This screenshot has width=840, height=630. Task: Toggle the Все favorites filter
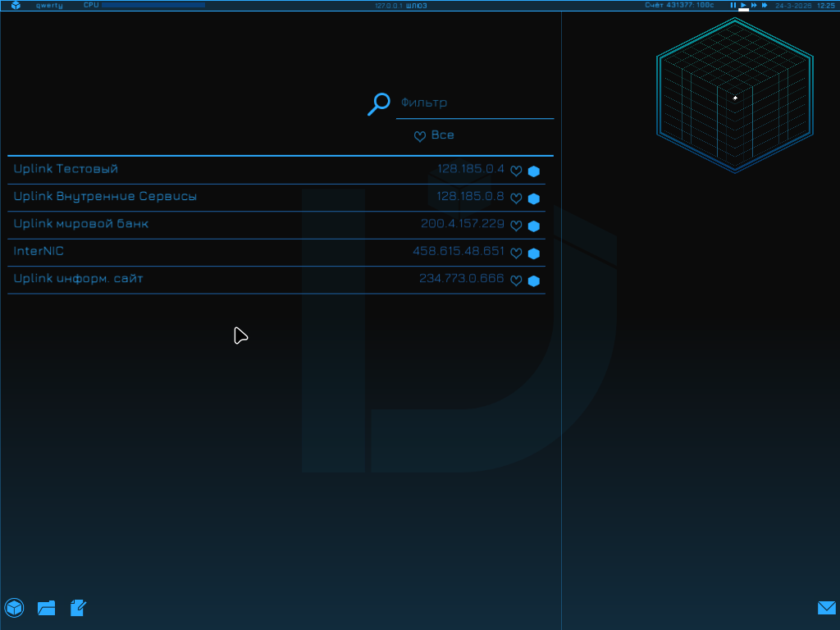(x=434, y=135)
